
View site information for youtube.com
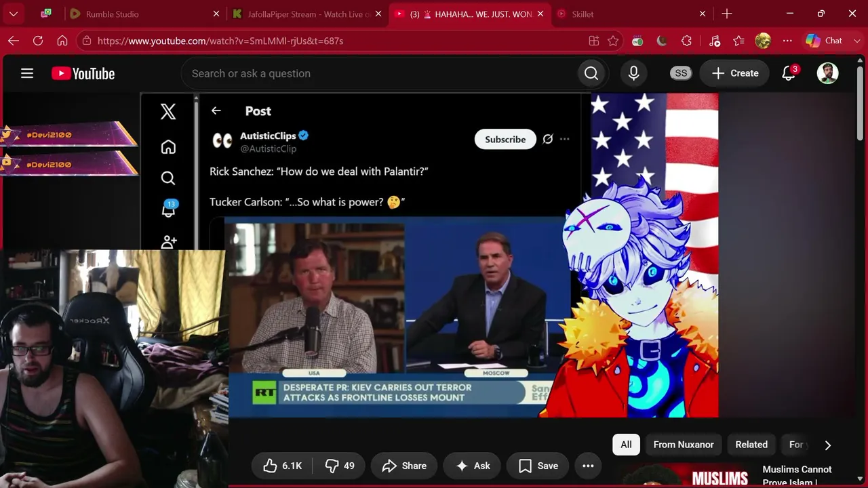pos(85,41)
